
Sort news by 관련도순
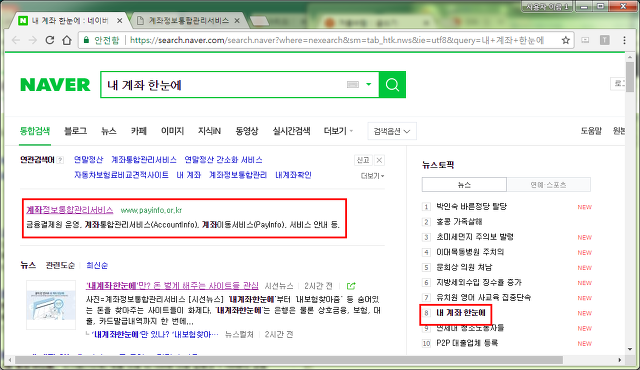(60, 266)
